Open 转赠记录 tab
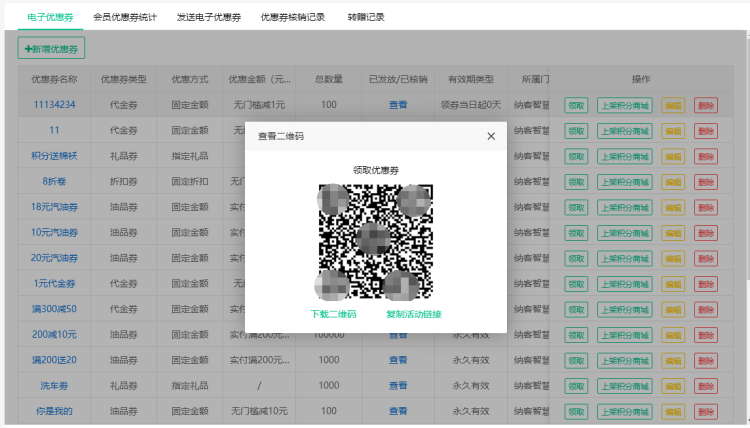Screen dimensions: 750x428 pos(366,17)
